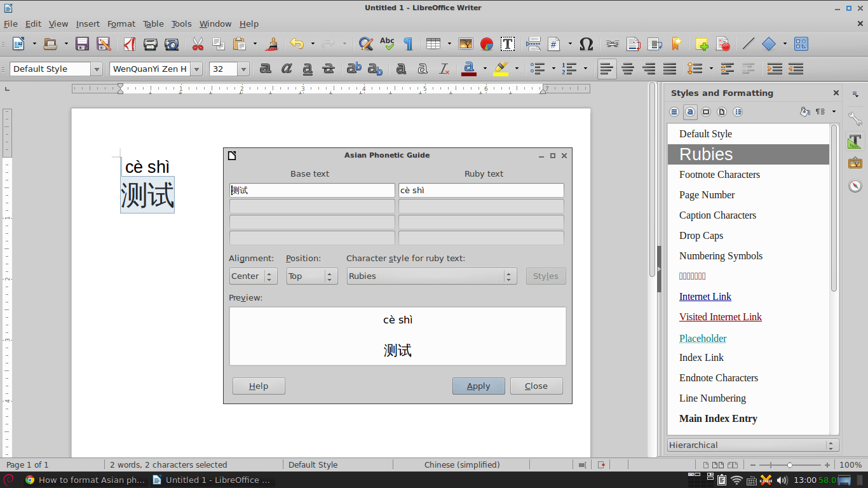The height and width of the screenshot is (488, 868).
Task: Click the first Base text field
Action: coord(312,191)
